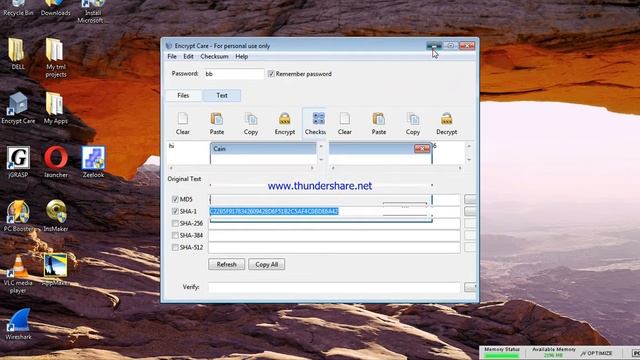Close the Cain overlay window
The height and width of the screenshot is (360, 640).
coord(422,149)
